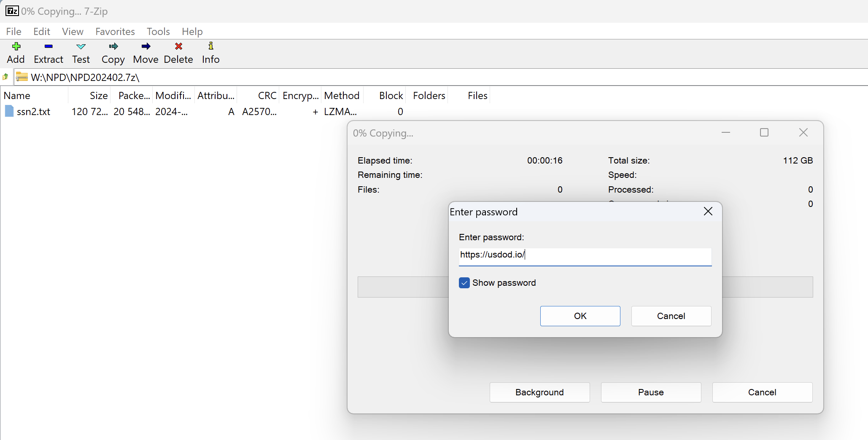The width and height of the screenshot is (868, 440).
Task: Click the 'A2570...' CRC value
Action: [x=259, y=112]
